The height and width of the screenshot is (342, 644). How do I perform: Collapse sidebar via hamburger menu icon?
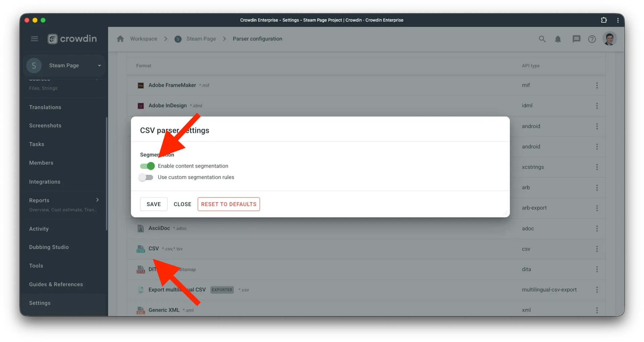(34, 39)
